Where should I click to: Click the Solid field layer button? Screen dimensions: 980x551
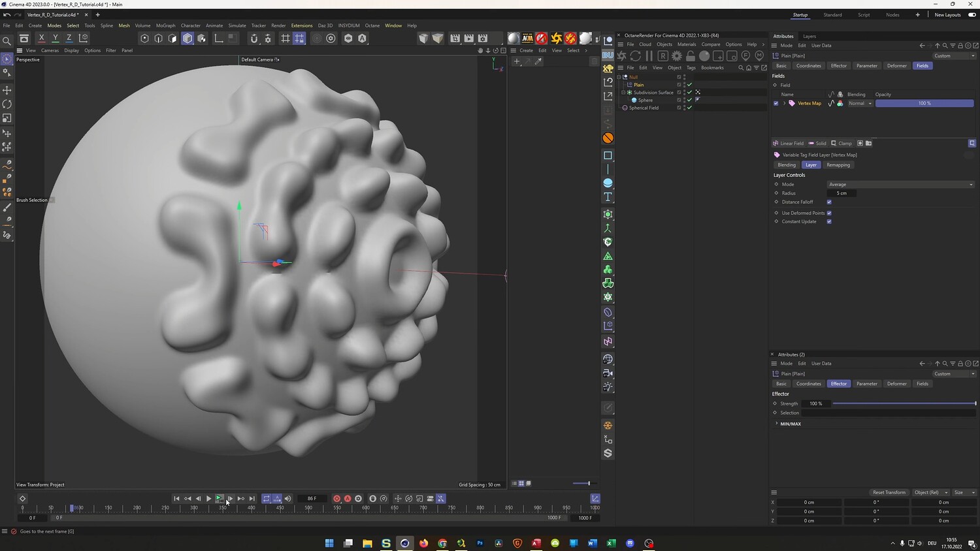pyautogui.click(x=817, y=144)
